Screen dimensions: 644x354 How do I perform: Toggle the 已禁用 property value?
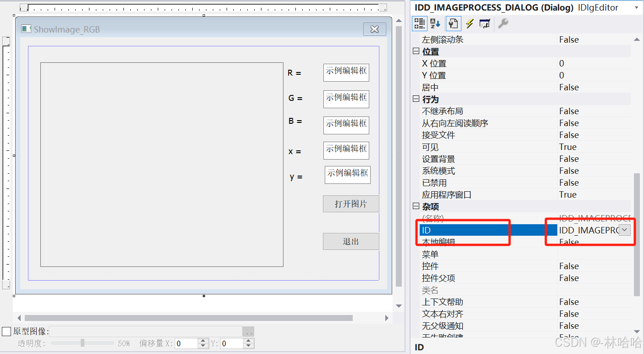pos(569,183)
